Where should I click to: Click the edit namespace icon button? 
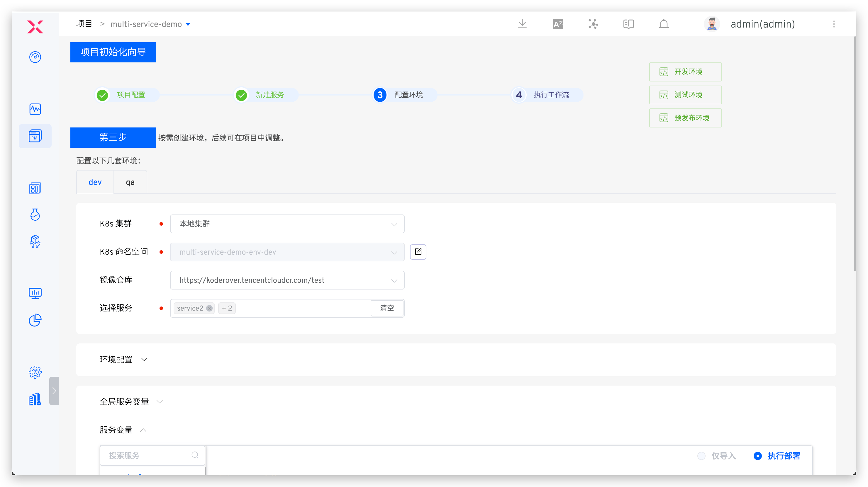click(x=418, y=252)
